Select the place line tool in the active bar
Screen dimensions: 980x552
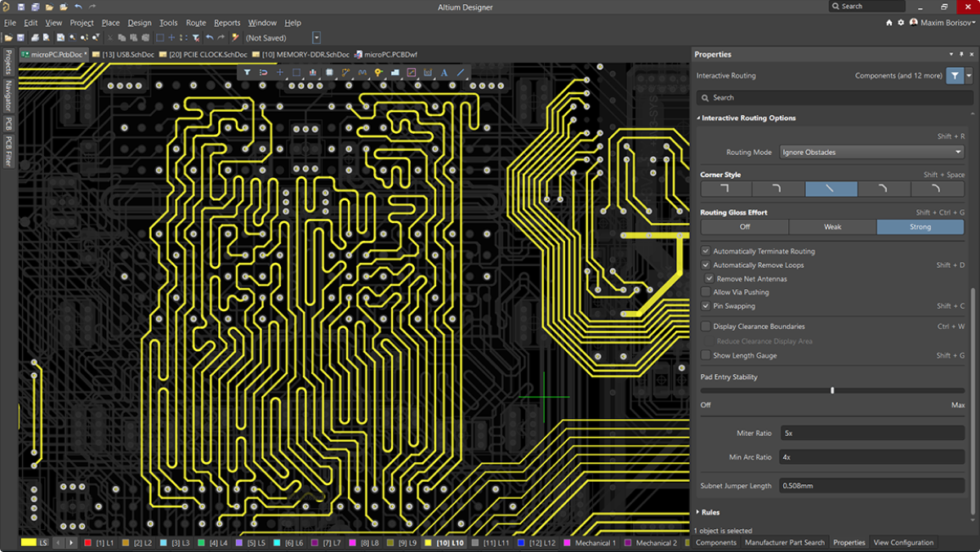[461, 73]
